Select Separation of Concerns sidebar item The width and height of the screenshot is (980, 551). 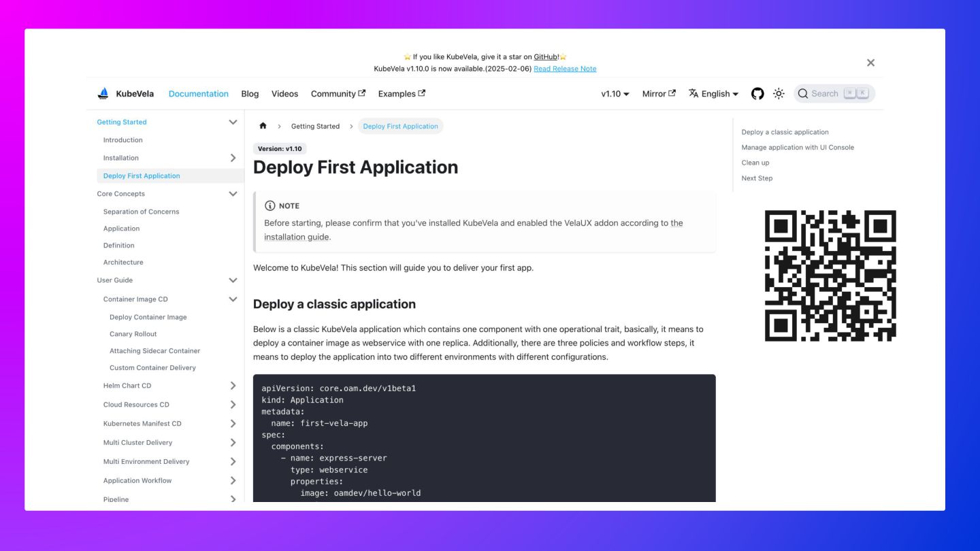point(142,212)
